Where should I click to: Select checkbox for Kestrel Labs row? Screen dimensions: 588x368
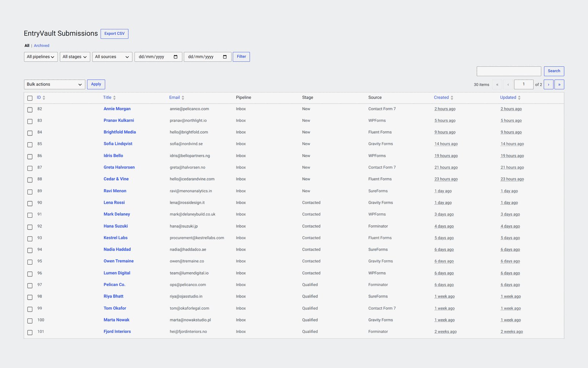pos(30,238)
